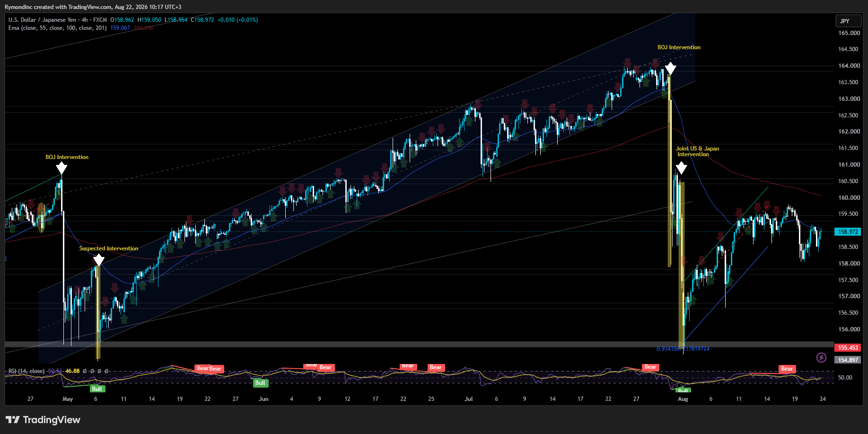Viewport: 868px width, 434px height.
Task: Click the 157.000 price axis label
Action: pos(849,296)
